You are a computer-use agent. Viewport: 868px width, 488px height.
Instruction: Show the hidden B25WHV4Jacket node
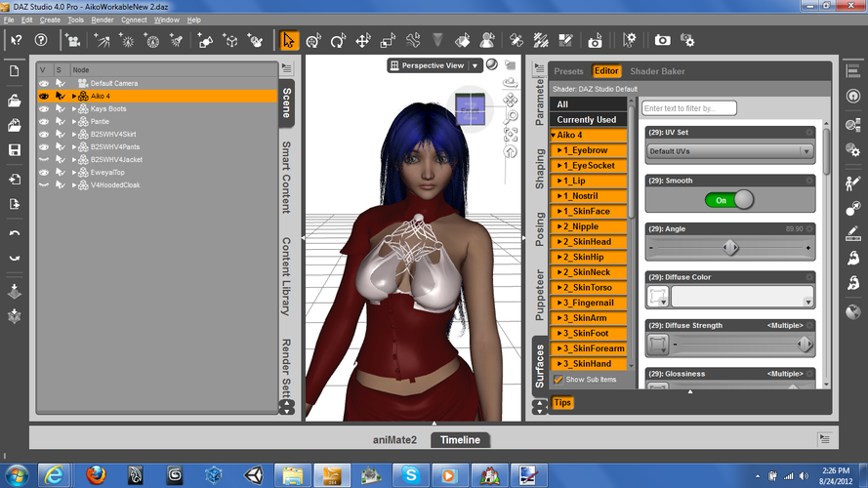point(44,159)
